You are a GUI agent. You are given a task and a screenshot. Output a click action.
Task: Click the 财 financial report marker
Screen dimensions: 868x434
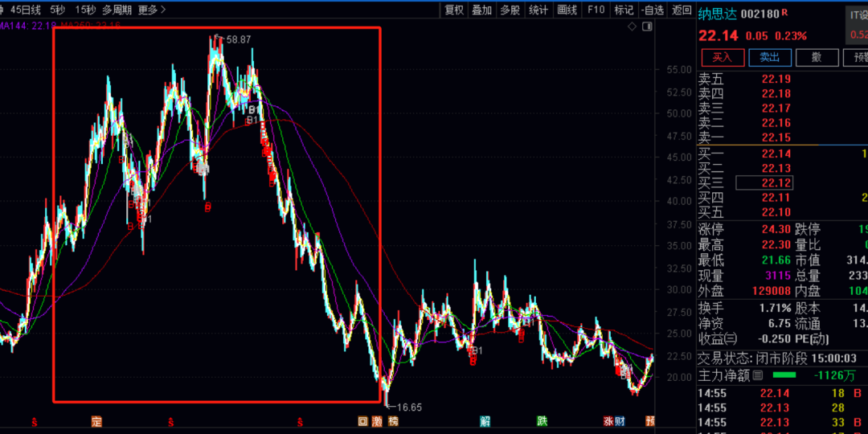[620, 421]
